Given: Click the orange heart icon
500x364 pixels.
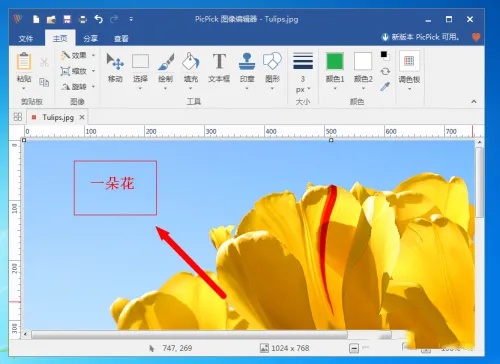Looking at the screenshot, I should 476,37.
